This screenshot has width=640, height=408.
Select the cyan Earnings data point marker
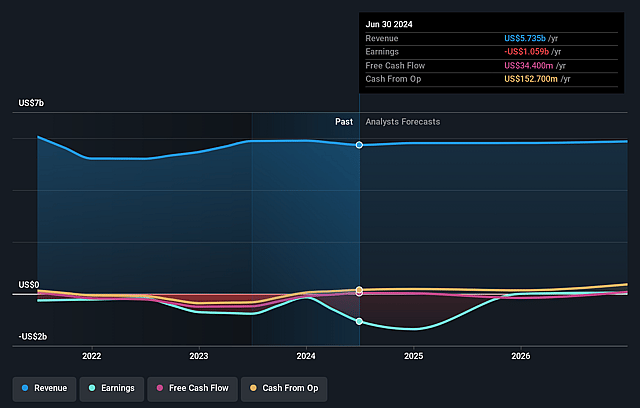coord(359,322)
